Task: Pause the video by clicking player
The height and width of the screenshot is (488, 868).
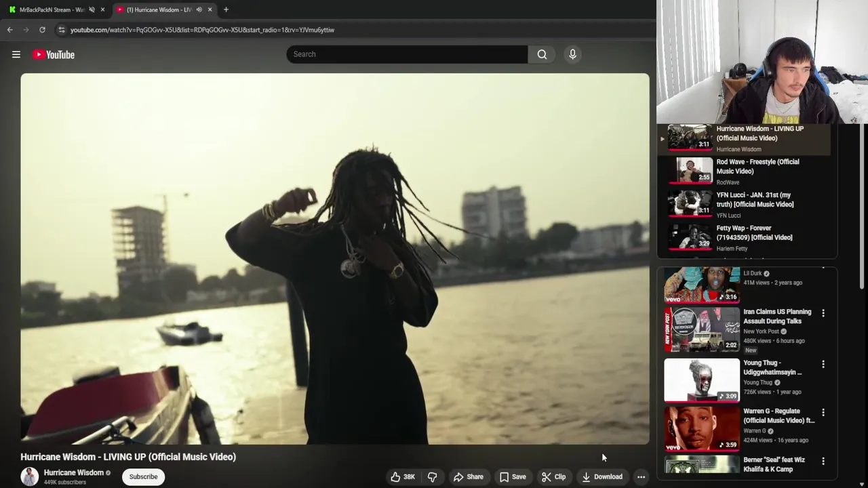Action: [x=335, y=259]
